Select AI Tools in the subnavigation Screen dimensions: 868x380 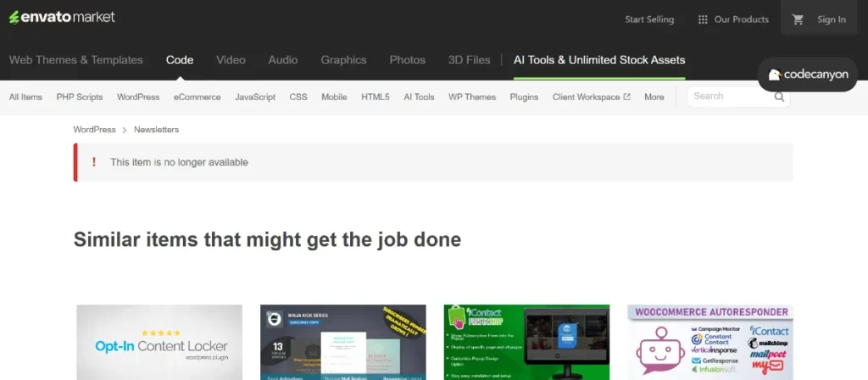(419, 97)
